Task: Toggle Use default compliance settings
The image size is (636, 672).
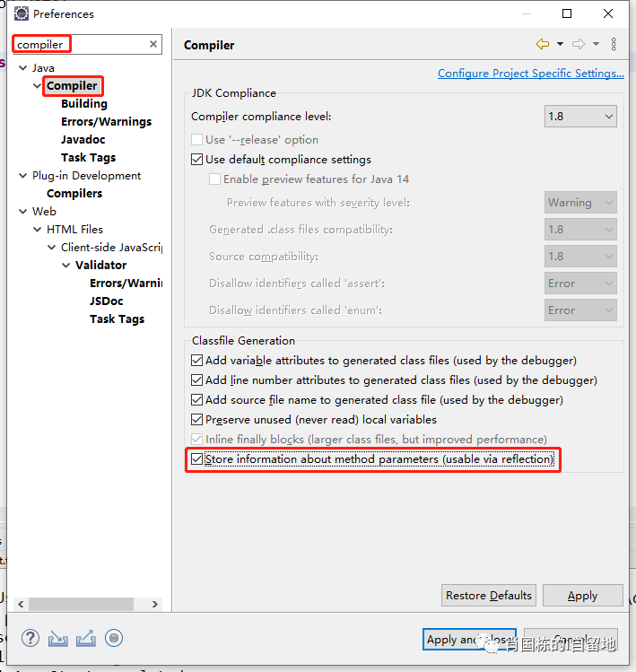Action: tap(196, 160)
